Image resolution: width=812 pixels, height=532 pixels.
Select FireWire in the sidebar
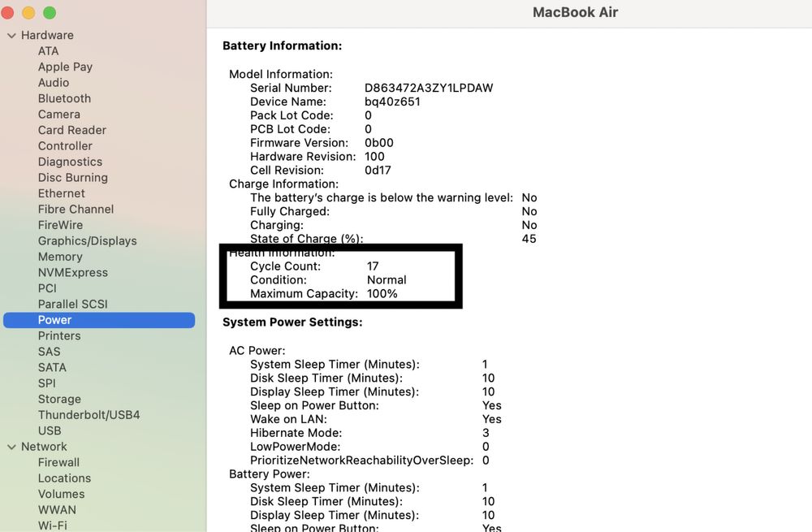(x=60, y=225)
